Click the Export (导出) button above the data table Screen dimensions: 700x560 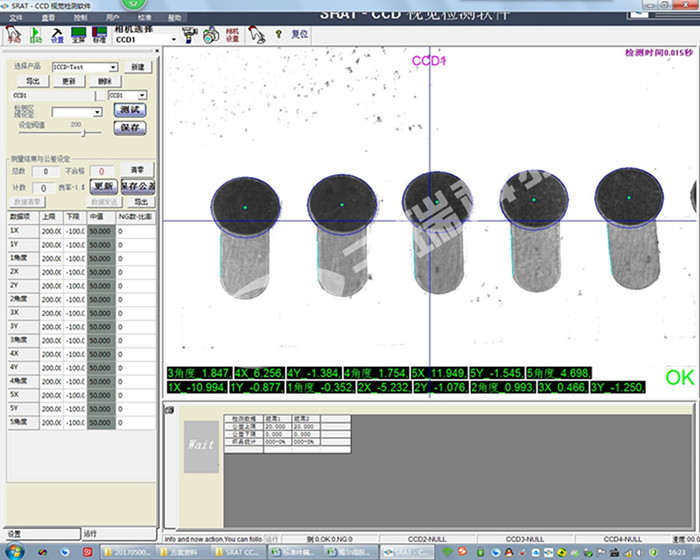141,202
